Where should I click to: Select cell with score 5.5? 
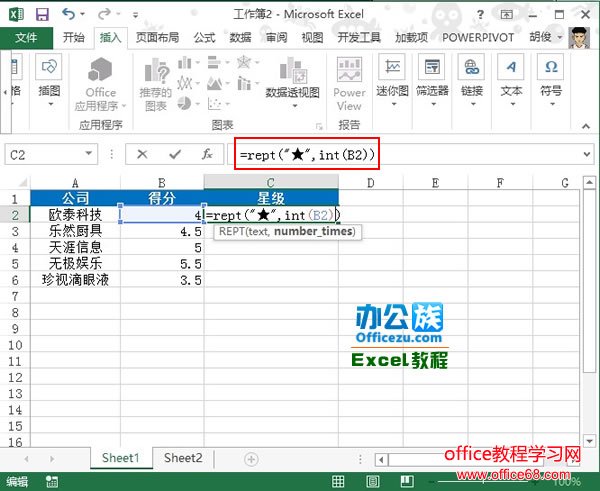point(162,264)
